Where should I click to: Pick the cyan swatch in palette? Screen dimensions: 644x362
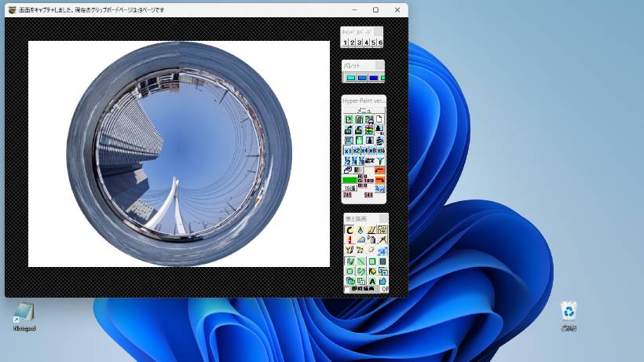pos(350,78)
